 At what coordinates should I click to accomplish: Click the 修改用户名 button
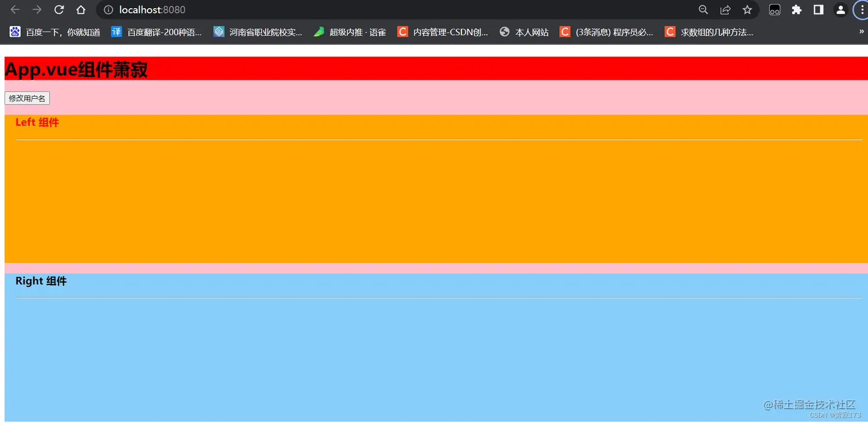(27, 98)
